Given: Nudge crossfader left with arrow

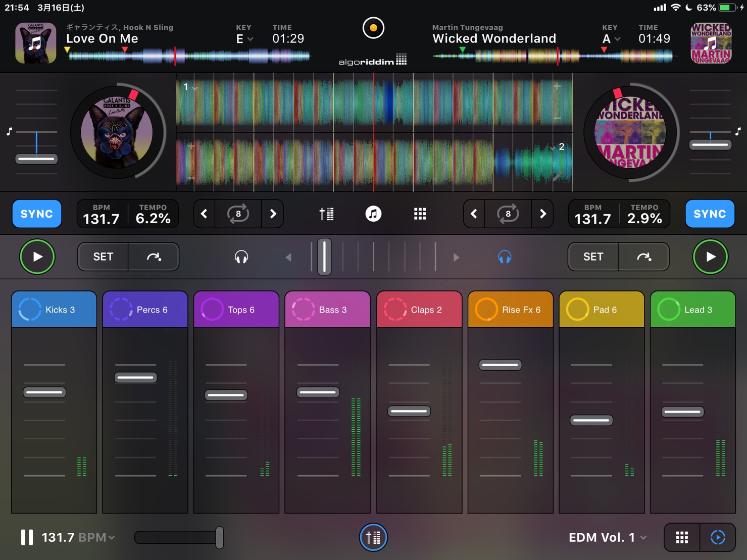Looking at the screenshot, I should tap(288, 258).
